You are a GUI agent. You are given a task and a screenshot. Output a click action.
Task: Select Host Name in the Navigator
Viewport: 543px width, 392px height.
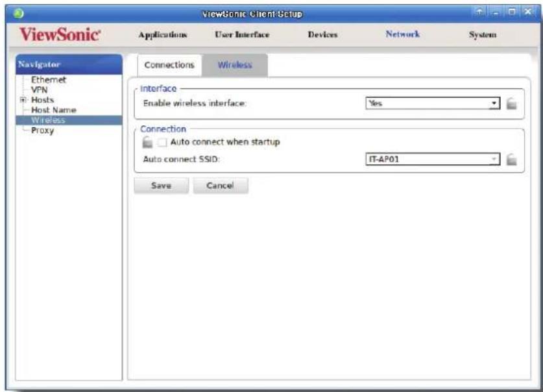[54, 110]
